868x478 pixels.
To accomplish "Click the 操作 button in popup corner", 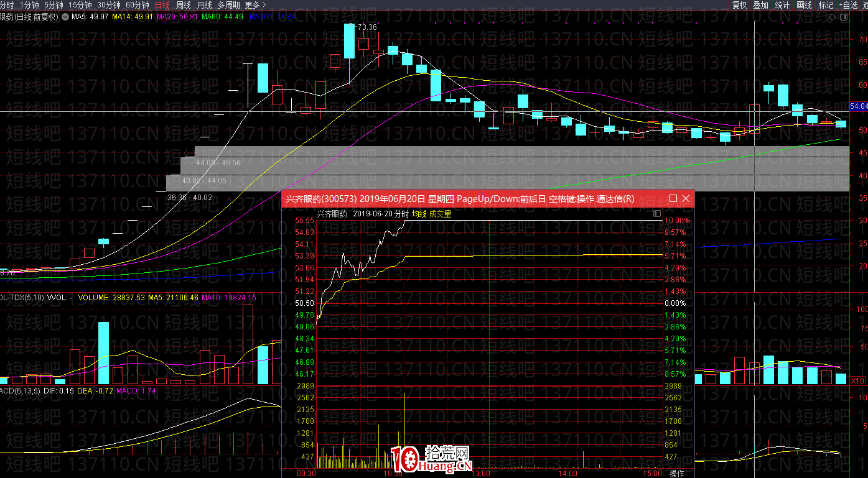I will [676, 474].
